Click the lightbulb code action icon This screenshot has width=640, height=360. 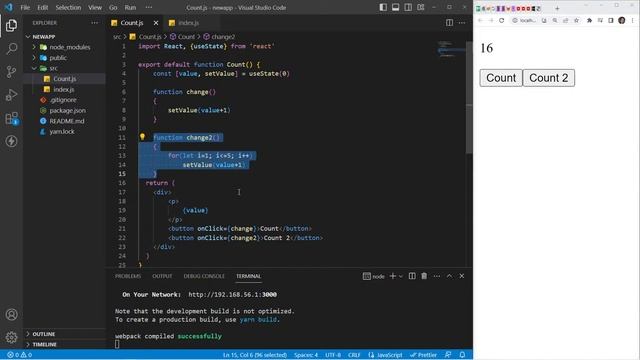coord(142,137)
